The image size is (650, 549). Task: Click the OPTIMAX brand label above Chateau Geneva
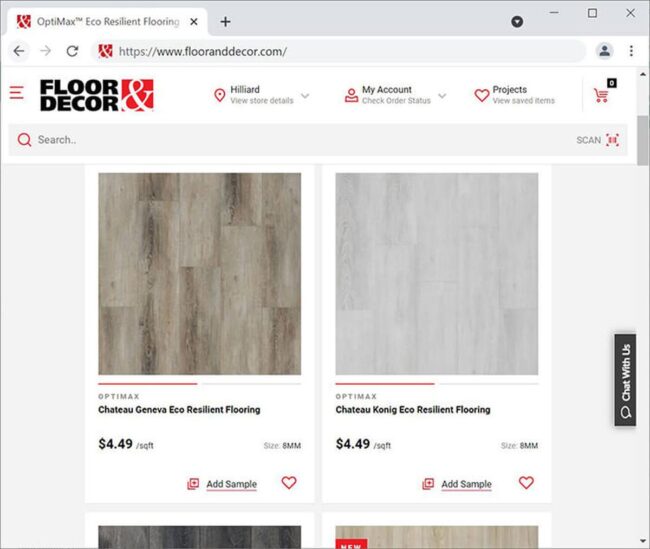119,396
